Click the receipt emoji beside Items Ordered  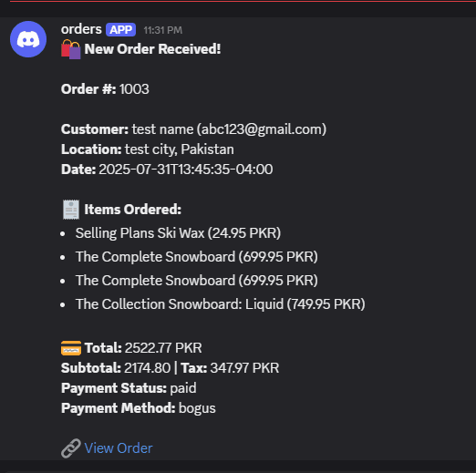(71, 210)
